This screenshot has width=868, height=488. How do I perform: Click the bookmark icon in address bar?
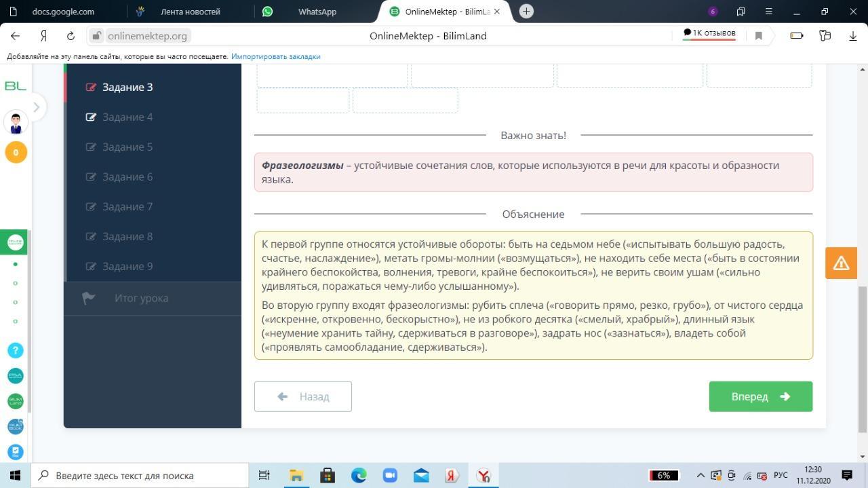pyautogui.click(x=759, y=36)
